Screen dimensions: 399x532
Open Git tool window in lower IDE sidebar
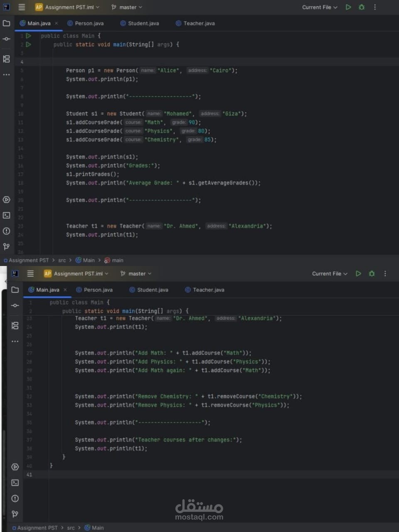pos(15,514)
